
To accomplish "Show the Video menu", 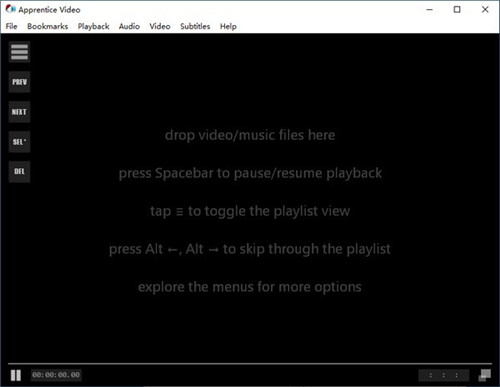I will [160, 26].
